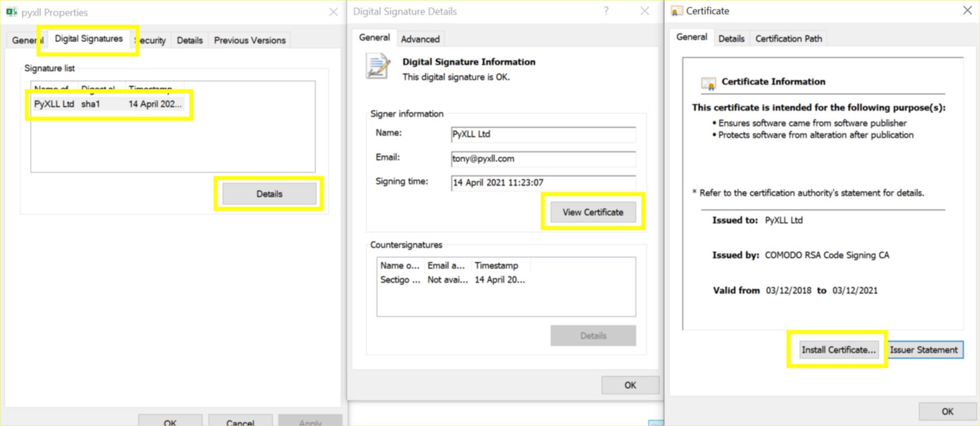Click Name o... column header in Countersignatures

coord(400,265)
